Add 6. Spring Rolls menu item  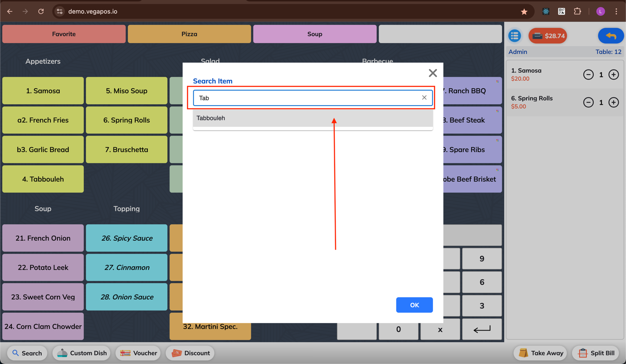tap(127, 120)
